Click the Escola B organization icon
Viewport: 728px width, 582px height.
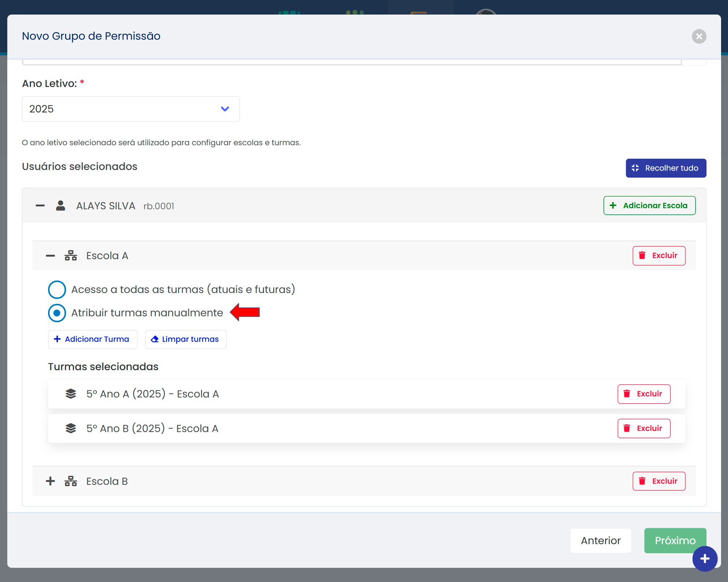(71, 481)
